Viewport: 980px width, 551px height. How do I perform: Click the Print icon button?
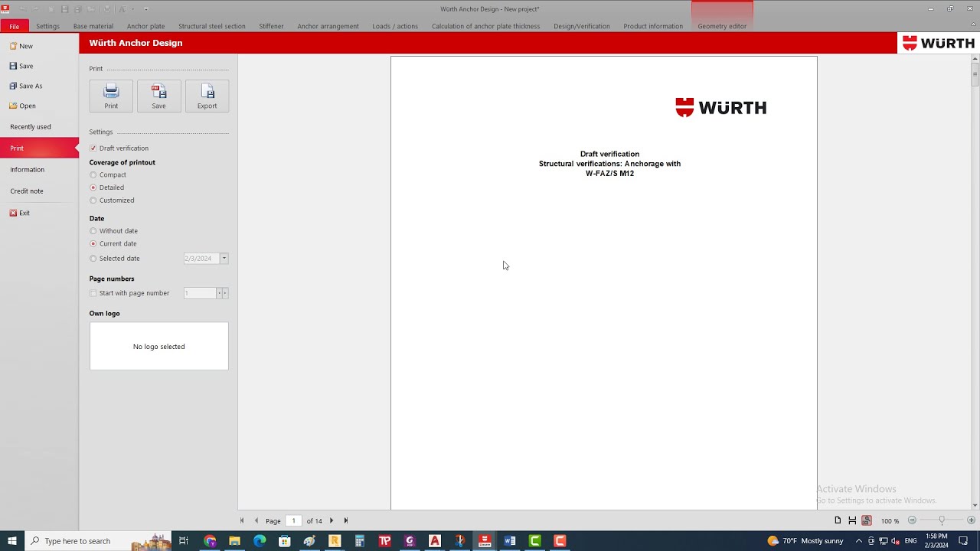coord(111,96)
